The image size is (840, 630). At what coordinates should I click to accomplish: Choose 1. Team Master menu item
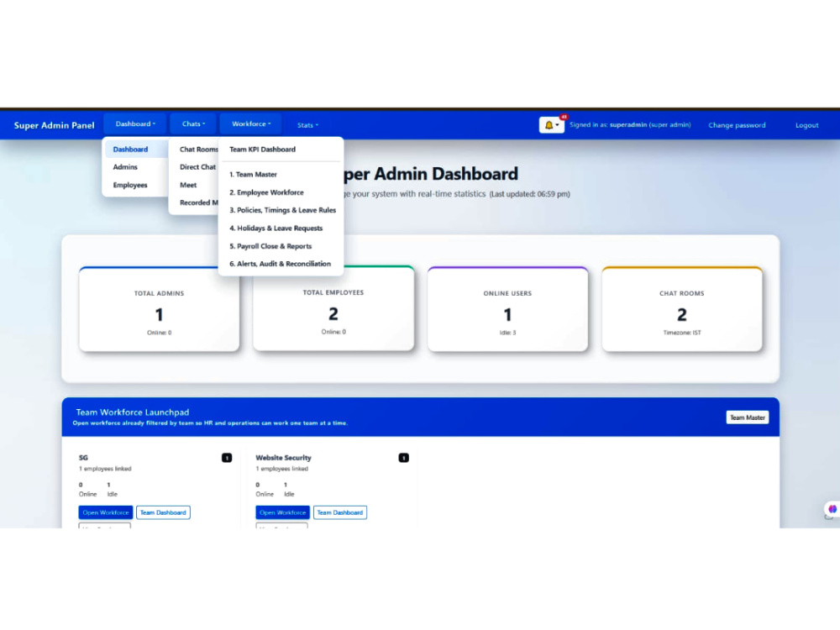click(x=281, y=175)
